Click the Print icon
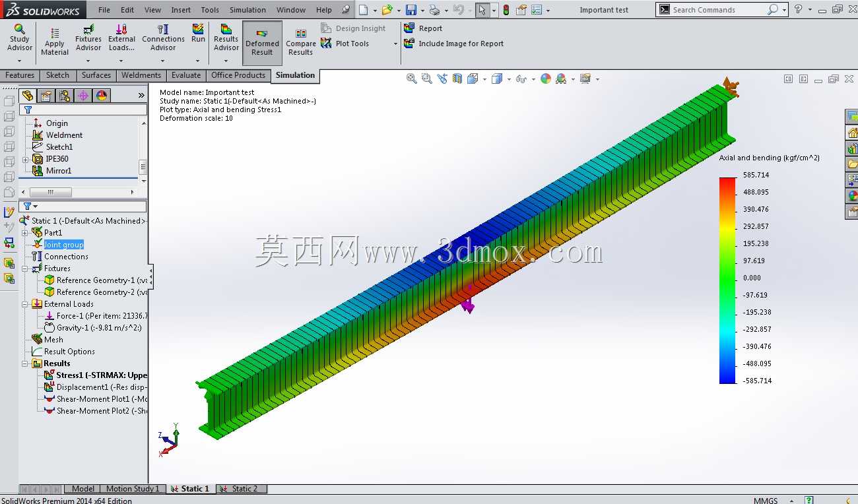This screenshot has height=504, width=858. (434, 10)
